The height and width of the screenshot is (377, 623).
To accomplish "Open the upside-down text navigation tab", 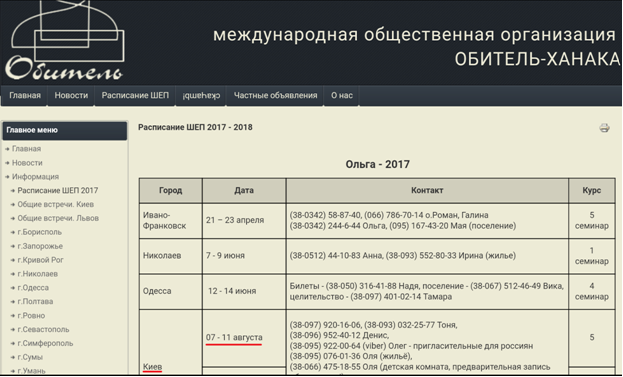I will pos(201,95).
